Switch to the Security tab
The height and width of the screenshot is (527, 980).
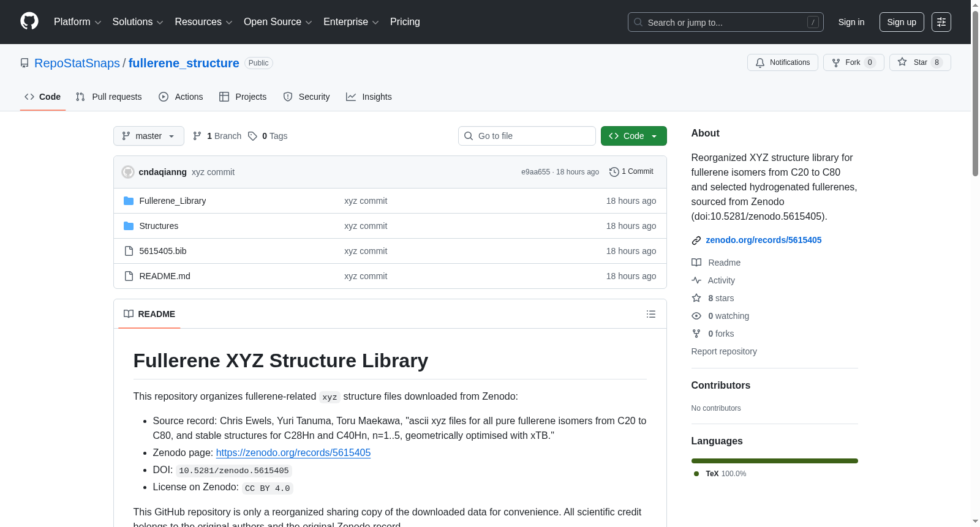[306, 97]
